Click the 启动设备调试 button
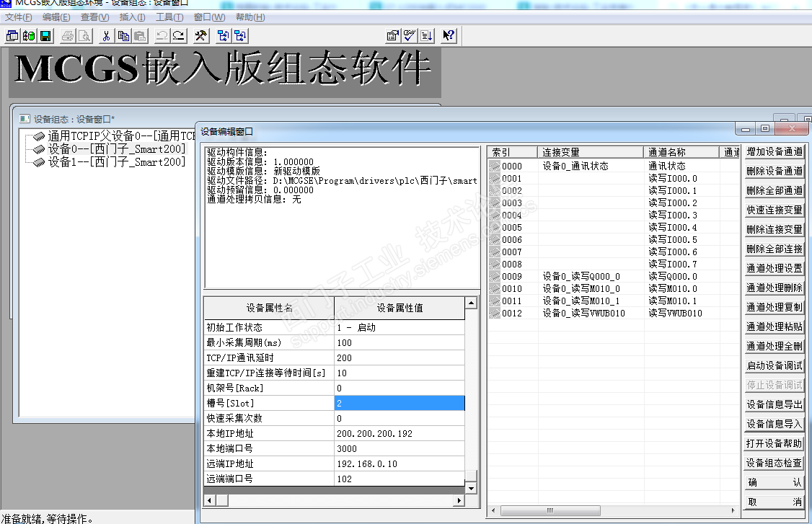The width and height of the screenshot is (812, 524). click(775, 365)
